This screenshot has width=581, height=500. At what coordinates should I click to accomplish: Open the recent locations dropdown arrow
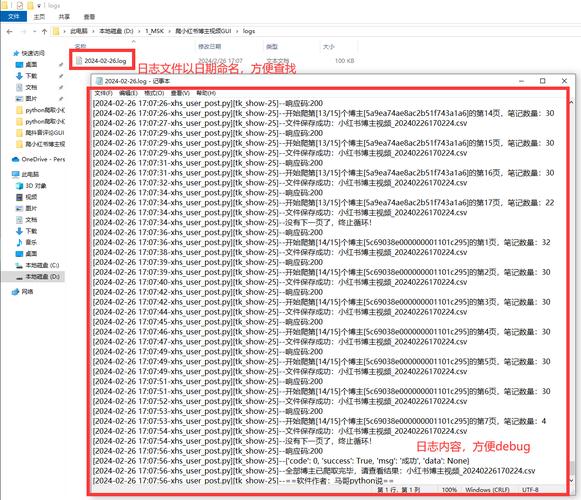click(x=34, y=32)
